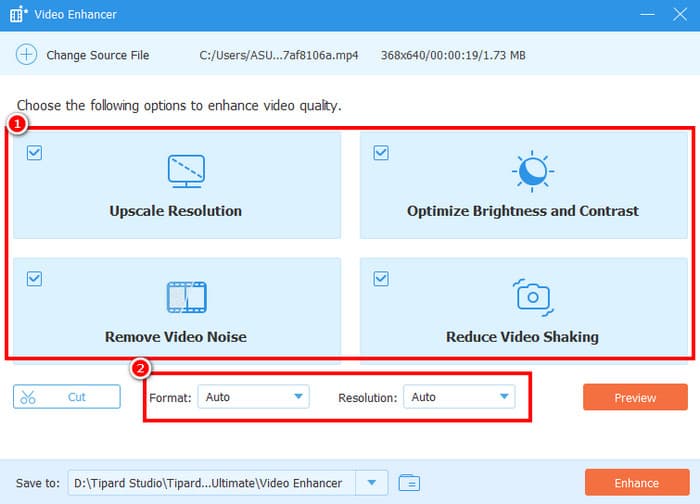Click the scissors icon on the Cut button

click(x=28, y=397)
